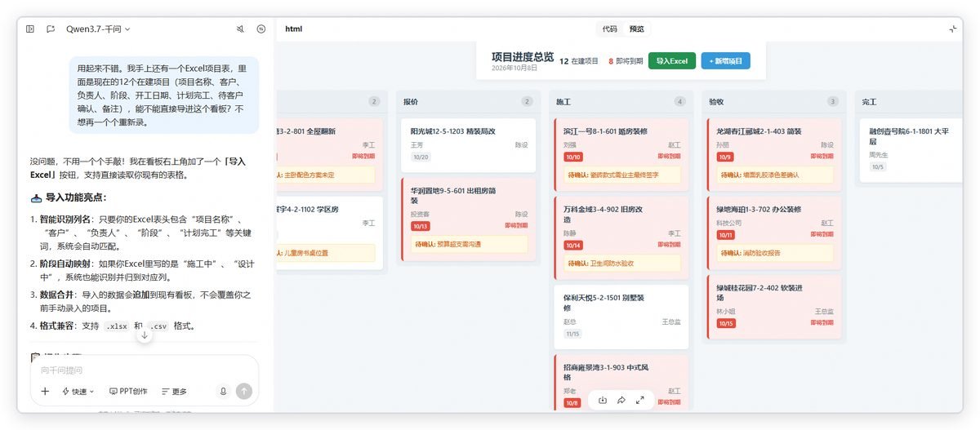The image size is (980, 430).
Task: Click the + 新增项目 button
Action: [725, 61]
